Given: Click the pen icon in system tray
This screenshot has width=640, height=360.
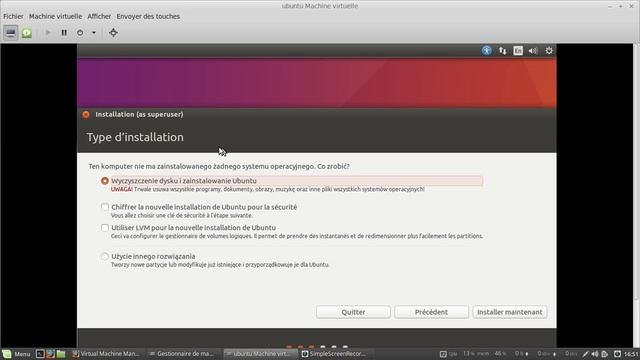Looking at the screenshot, I should [585, 354].
